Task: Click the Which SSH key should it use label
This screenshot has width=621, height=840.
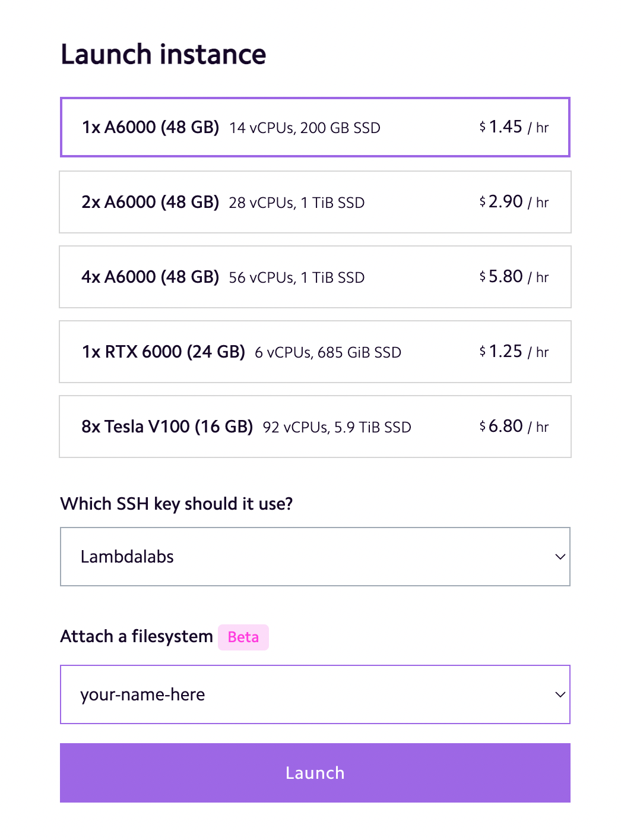Action: point(176,504)
